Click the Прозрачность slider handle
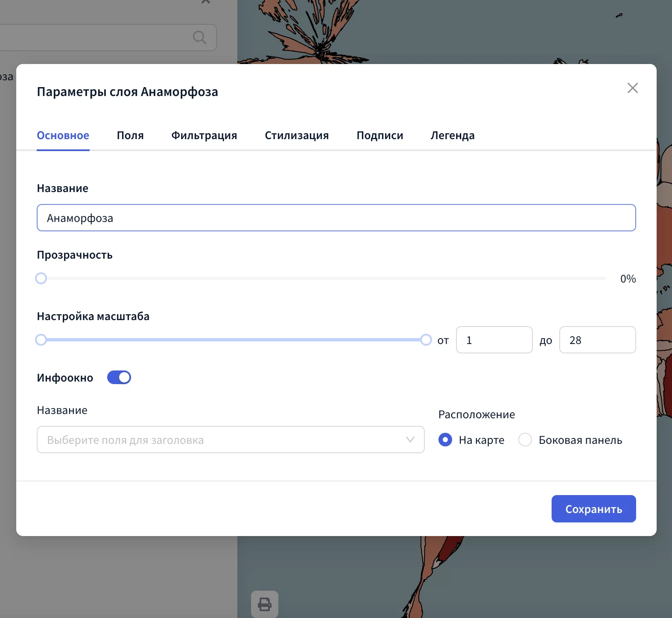The image size is (672, 618). click(41, 278)
